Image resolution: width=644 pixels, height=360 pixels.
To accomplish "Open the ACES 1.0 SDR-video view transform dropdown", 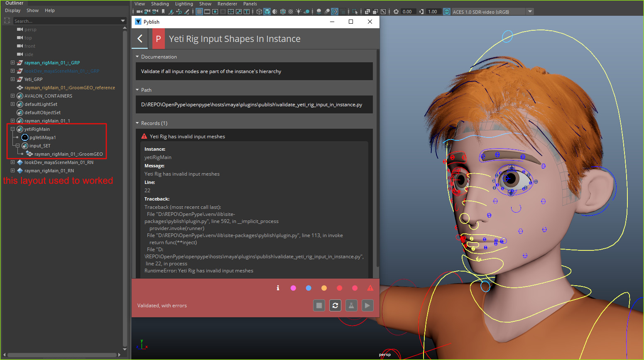I will point(530,12).
